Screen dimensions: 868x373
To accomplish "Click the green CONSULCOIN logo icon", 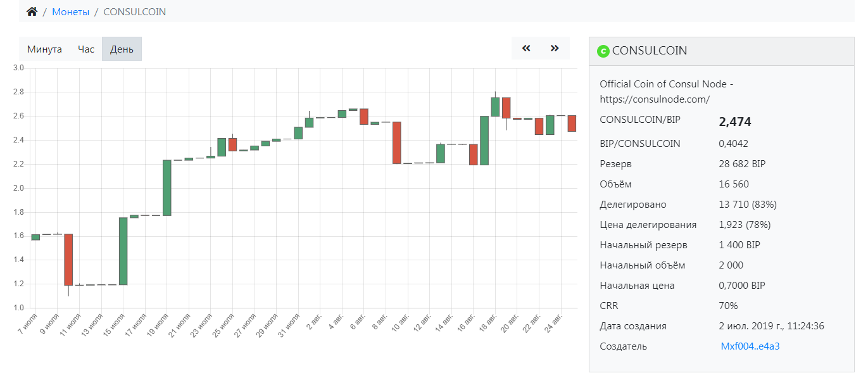I will pos(603,51).
